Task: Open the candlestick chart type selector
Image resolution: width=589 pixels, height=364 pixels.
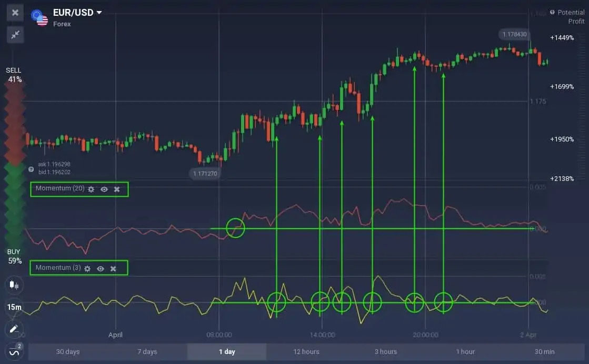Action: pos(14,285)
